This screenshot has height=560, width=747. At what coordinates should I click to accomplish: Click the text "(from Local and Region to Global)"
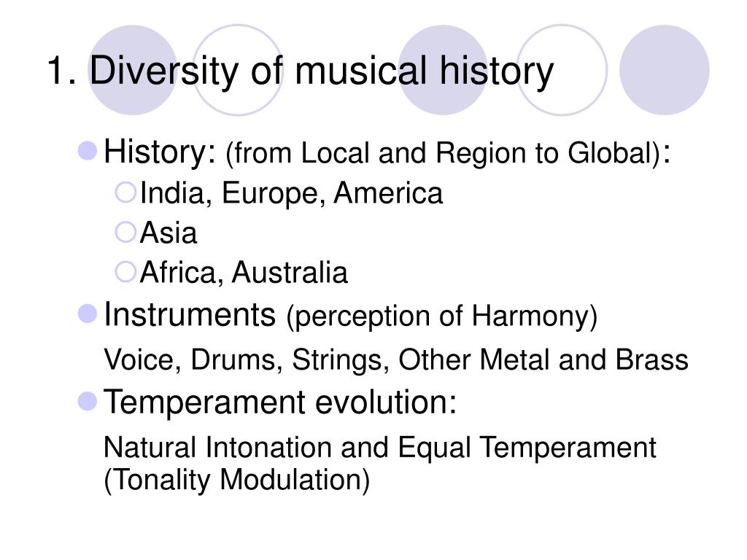[x=443, y=154]
